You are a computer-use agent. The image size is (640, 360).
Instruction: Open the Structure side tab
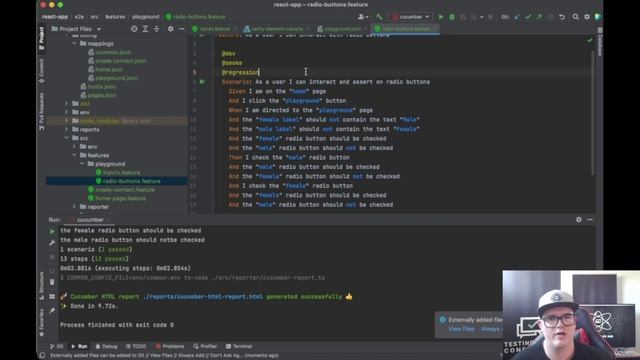[x=41, y=286]
